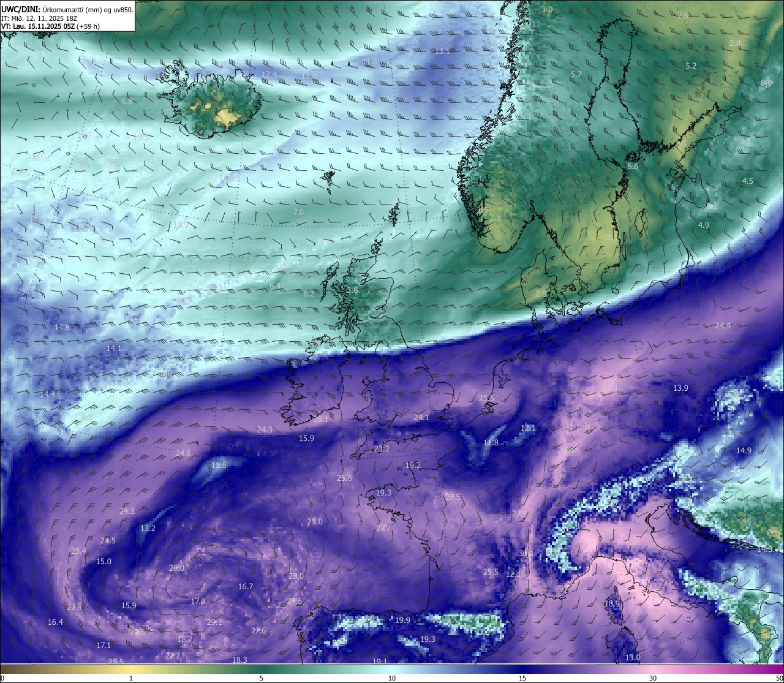Viewport: 784px width, 683px height.
Task: Click the map value '13.1' in the Norwegian Sea
Action: pyautogui.click(x=442, y=51)
